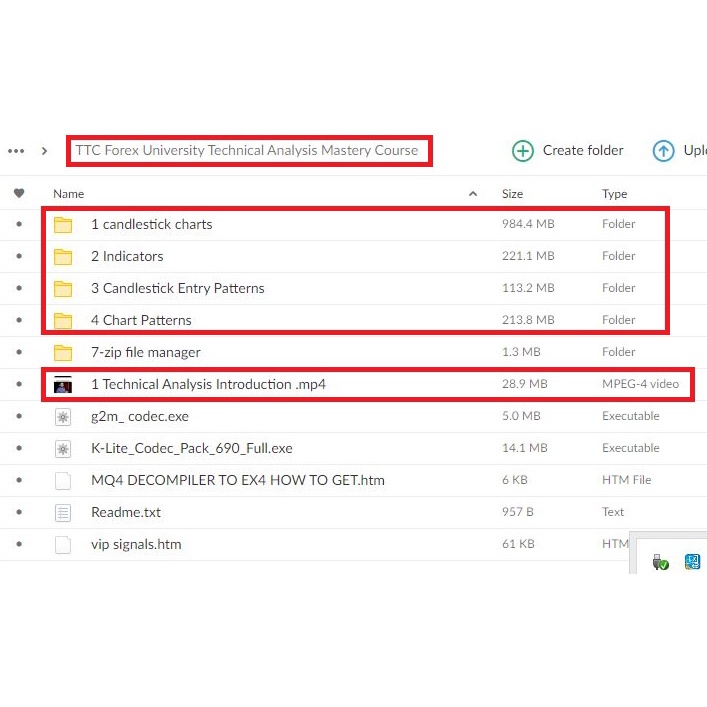Open the 4 Chart Patterns folder
The width and height of the screenshot is (707, 707).
tap(141, 320)
